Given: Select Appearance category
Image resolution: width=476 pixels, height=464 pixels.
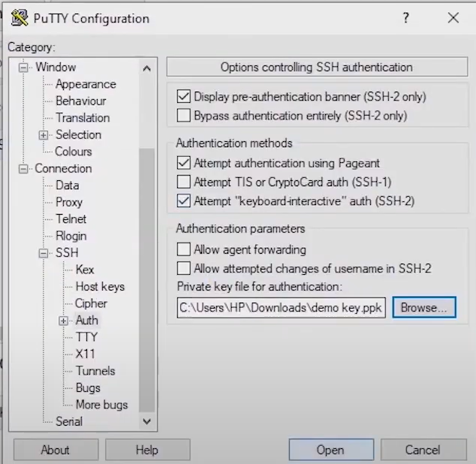Looking at the screenshot, I should 86,84.
